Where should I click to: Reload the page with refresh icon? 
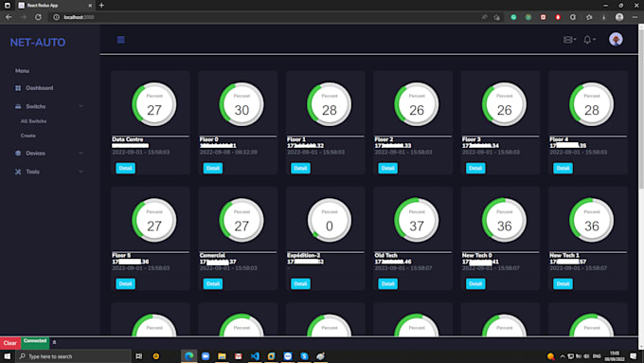point(38,17)
